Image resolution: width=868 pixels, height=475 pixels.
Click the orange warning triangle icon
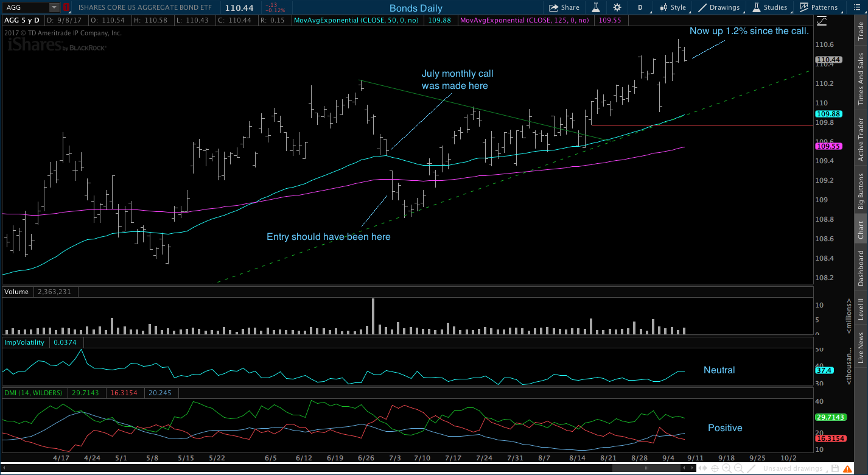pyautogui.click(x=847, y=468)
